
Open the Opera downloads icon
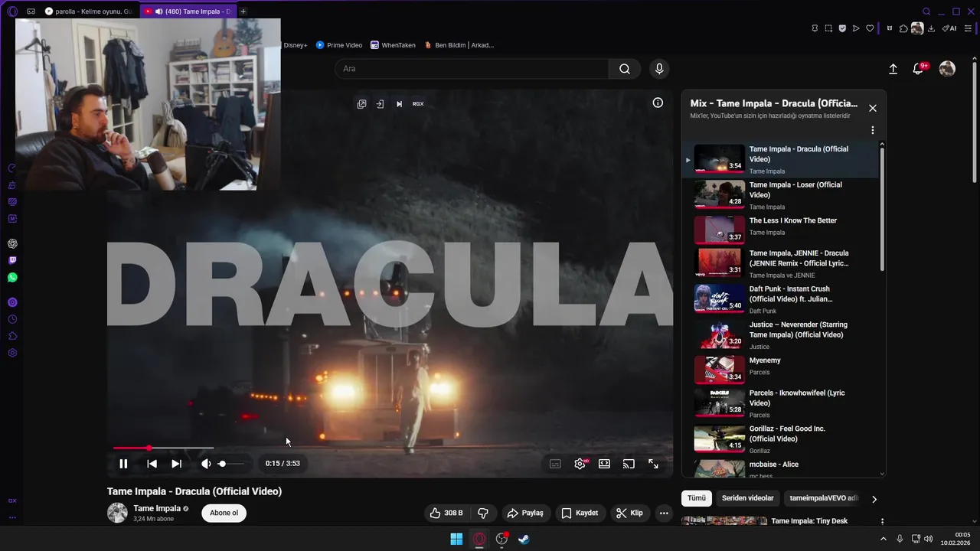931,28
